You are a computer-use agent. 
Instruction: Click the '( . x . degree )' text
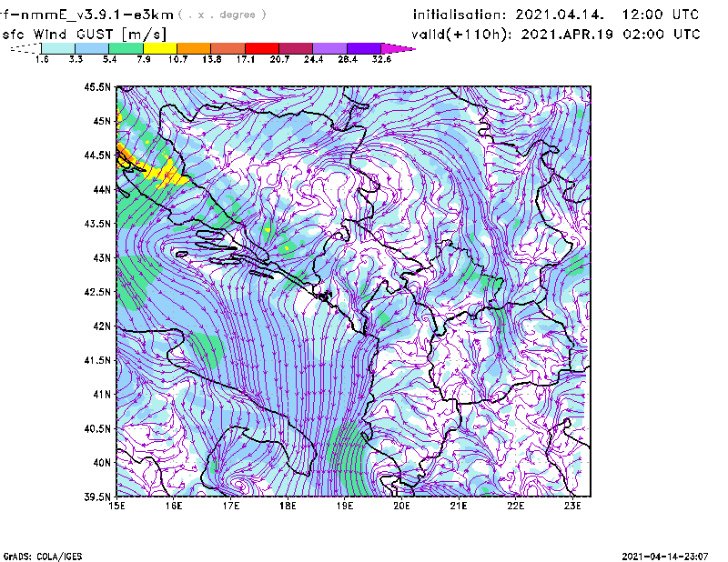(222, 15)
